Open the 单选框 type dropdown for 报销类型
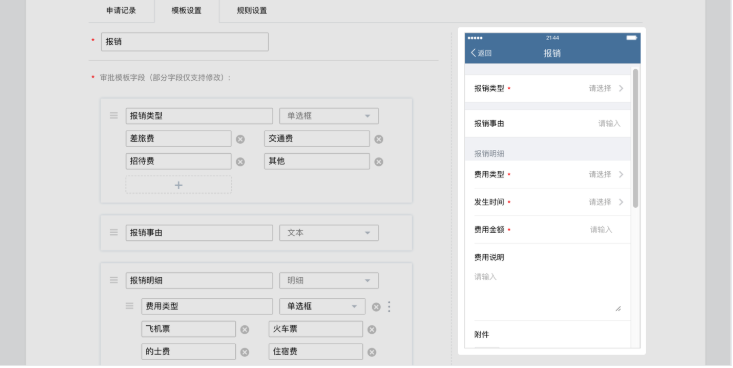The image size is (733, 368). 329,116
